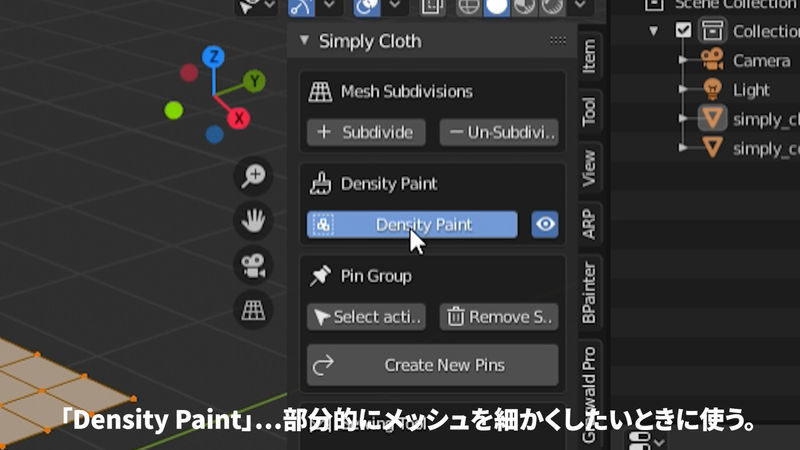This screenshot has width=800, height=450.
Task: Open the Tool sidebar tab
Action: [589, 111]
